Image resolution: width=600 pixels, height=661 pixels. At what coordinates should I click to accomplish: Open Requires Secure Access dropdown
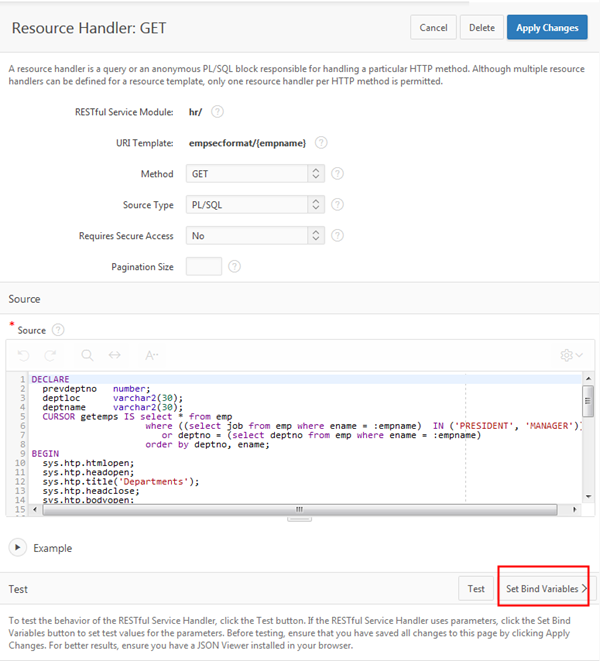point(255,235)
